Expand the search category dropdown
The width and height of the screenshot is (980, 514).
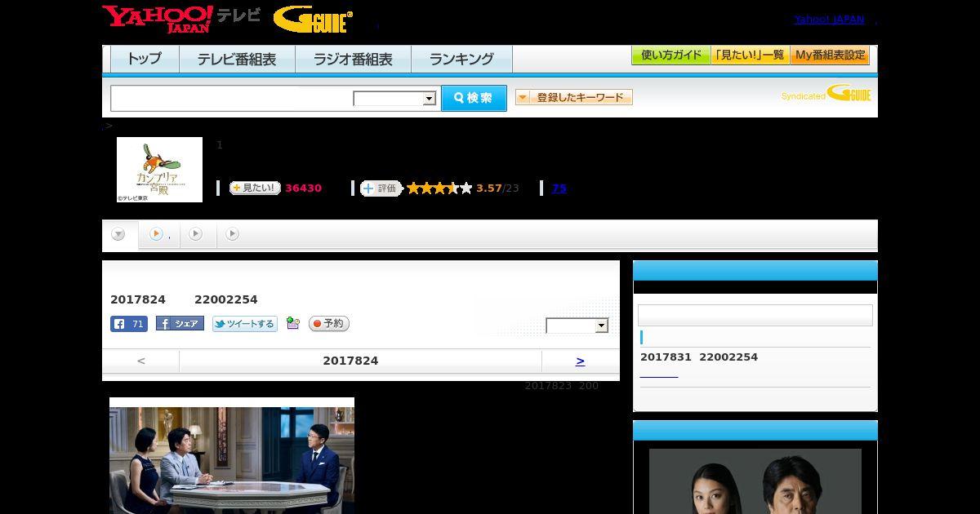(x=395, y=99)
